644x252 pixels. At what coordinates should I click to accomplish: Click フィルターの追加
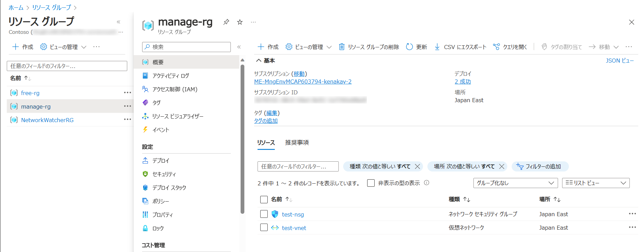[x=539, y=166]
